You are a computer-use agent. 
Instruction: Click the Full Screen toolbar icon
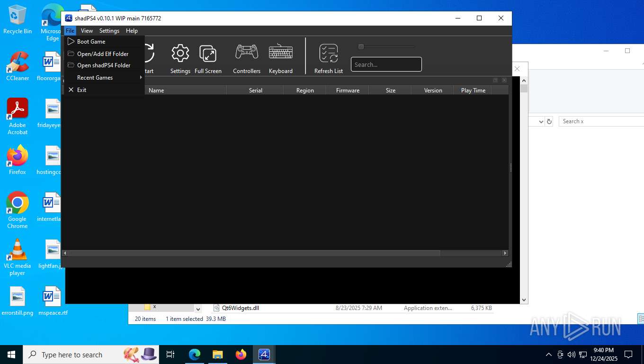pos(208,54)
